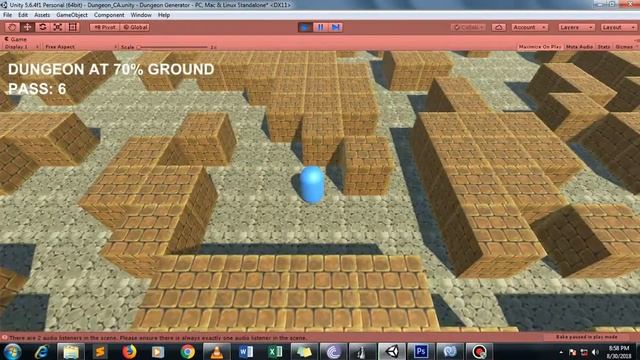Select the Rotate tool
The width and height of the screenshot is (640, 360).
tap(42, 27)
